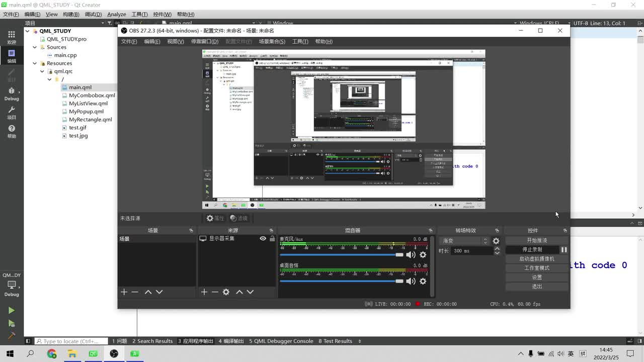Collapse the "/" prefix node in tree

click(x=49, y=79)
